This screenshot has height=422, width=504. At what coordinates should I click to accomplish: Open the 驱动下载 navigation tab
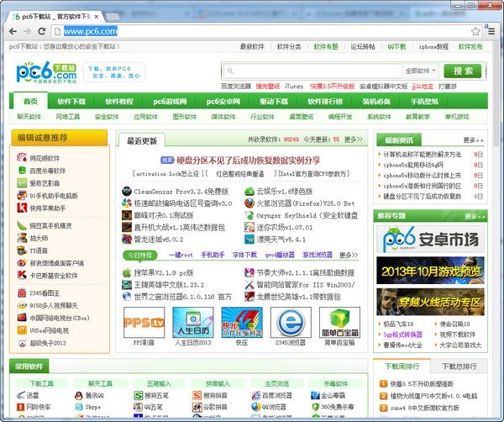274,102
